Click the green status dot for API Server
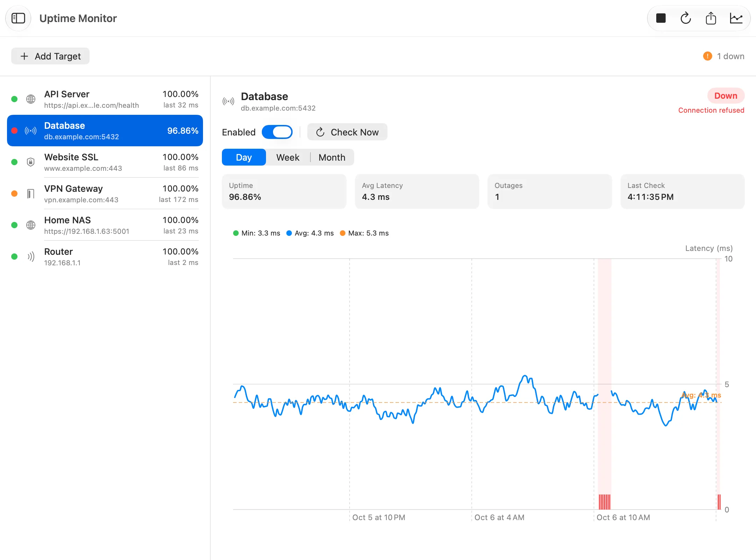Image resolution: width=756 pixels, height=560 pixels. [x=14, y=99]
